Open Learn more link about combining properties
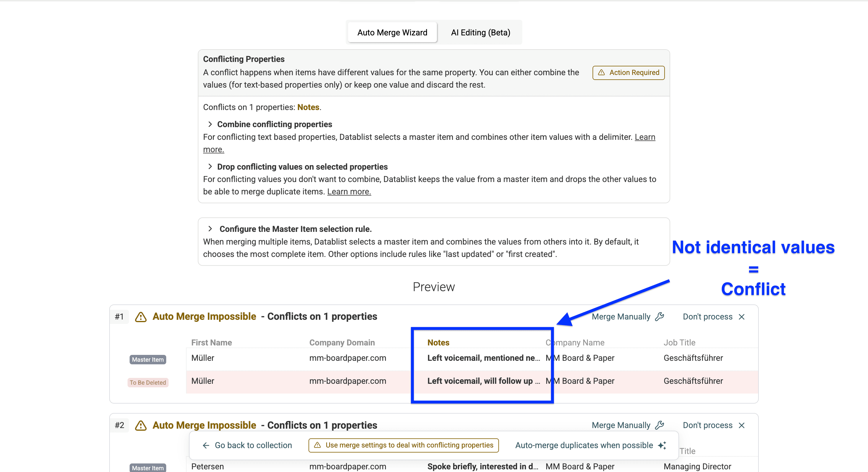 [645, 137]
